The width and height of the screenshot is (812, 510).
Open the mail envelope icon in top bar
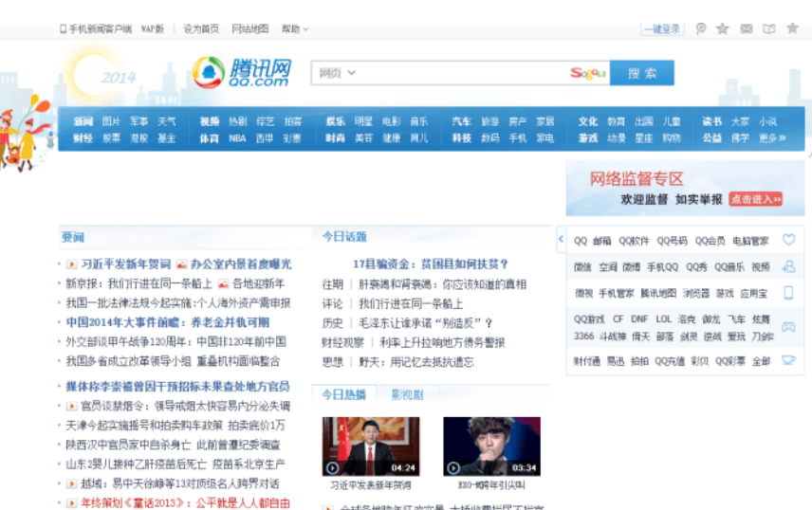click(x=746, y=28)
